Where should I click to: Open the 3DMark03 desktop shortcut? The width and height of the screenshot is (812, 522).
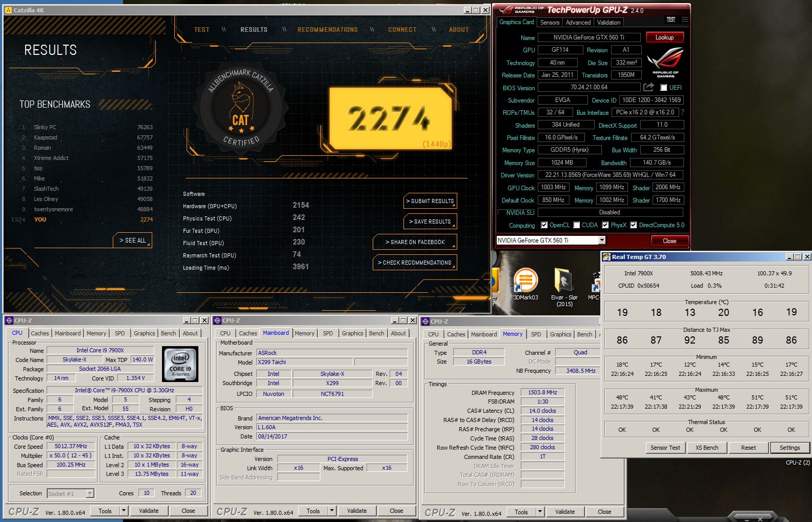[525, 284]
